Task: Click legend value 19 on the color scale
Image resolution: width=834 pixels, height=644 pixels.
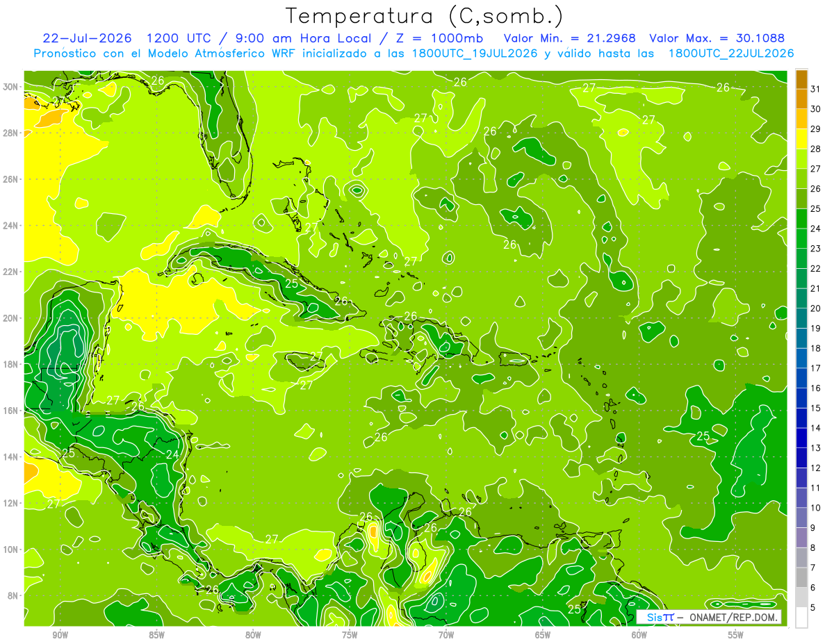Action: tap(816, 329)
